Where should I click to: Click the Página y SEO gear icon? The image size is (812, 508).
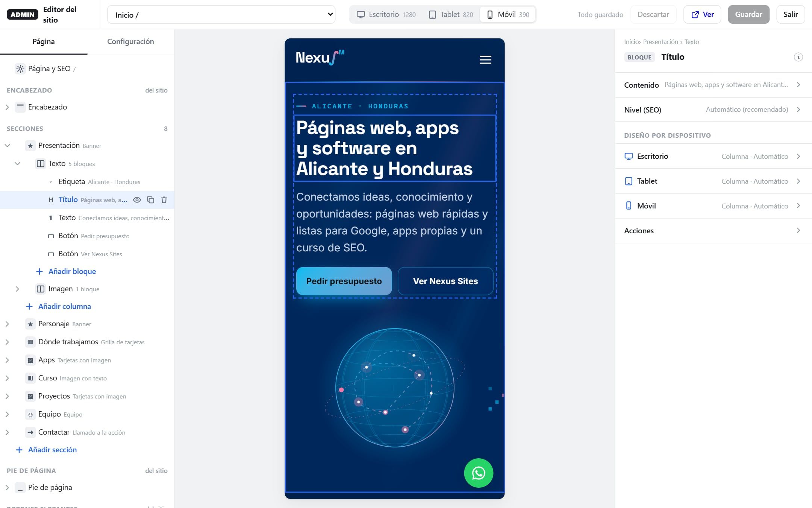pyautogui.click(x=20, y=69)
